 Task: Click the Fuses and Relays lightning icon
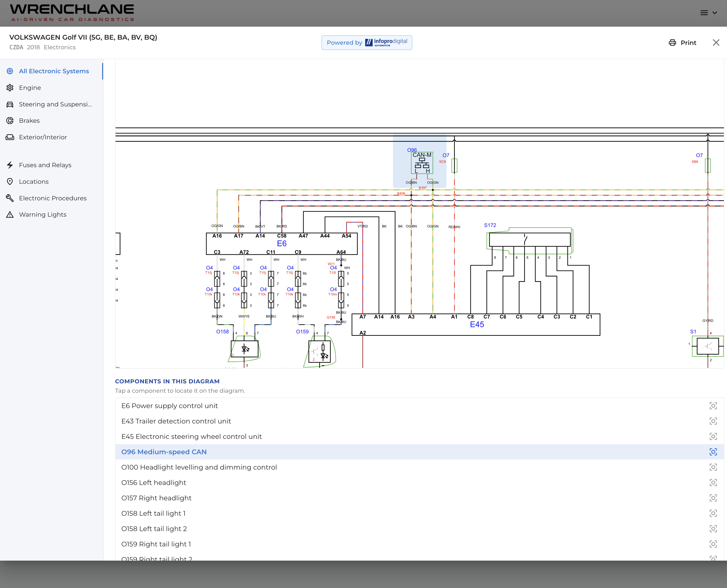(x=10, y=165)
